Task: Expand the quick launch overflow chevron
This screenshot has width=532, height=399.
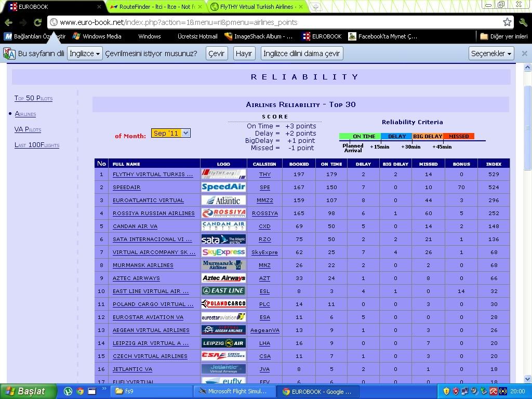Action: 104,389
